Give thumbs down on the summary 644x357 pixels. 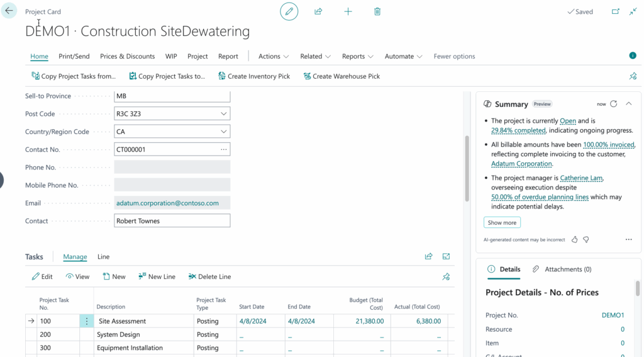(x=586, y=239)
